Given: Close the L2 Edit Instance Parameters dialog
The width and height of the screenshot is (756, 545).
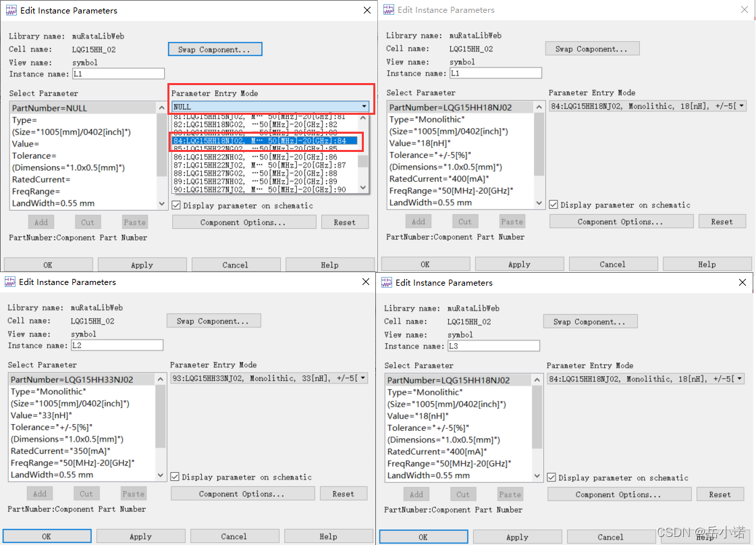Looking at the screenshot, I should 366,282.
